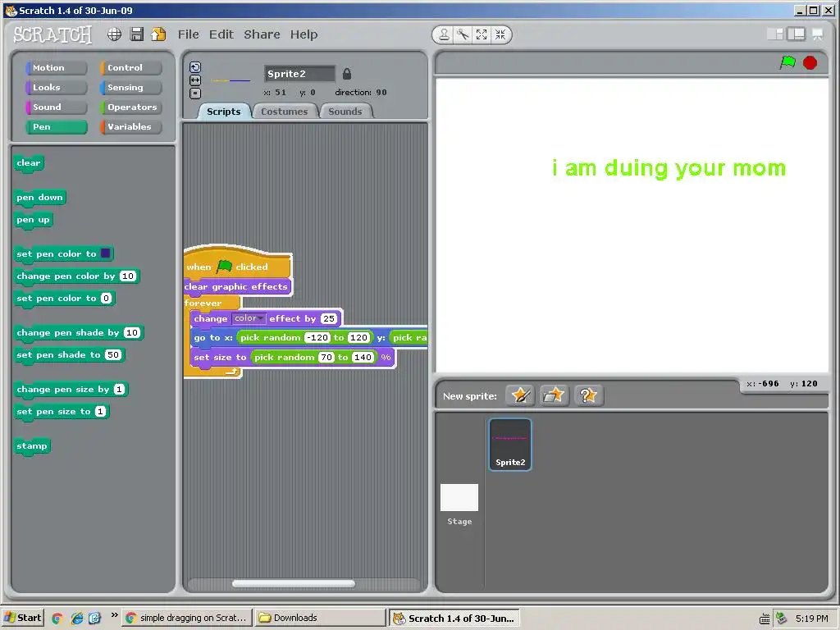This screenshot has height=630, width=840.
Task: Open the Help menu
Action: coord(304,34)
